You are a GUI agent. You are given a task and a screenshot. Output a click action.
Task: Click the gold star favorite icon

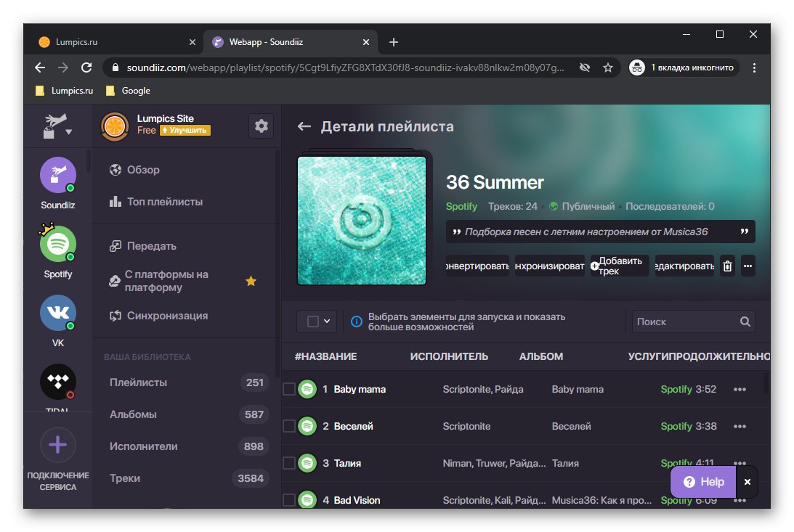(251, 281)
